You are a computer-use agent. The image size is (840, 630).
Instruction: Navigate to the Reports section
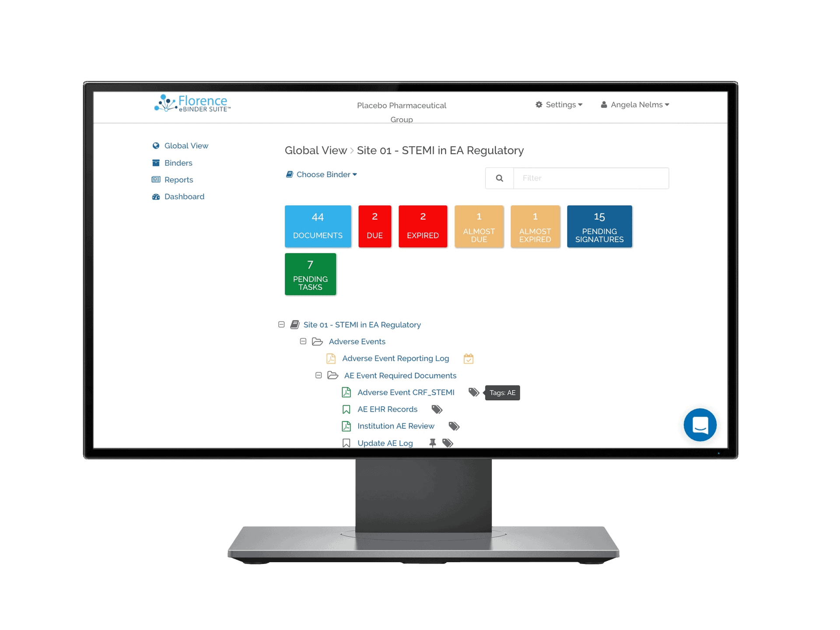178,179
